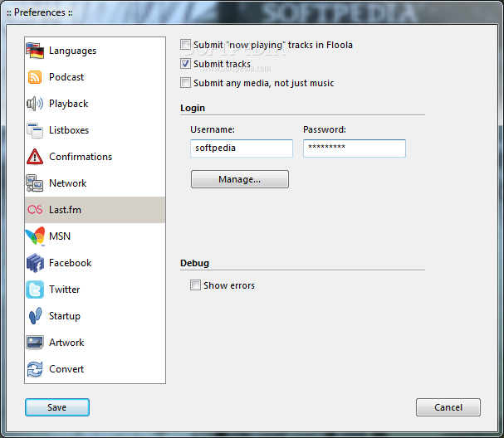Click the Convert arrows icon
Image resolution: width=504 pixels, height=438 pixels.
point(35,369)
